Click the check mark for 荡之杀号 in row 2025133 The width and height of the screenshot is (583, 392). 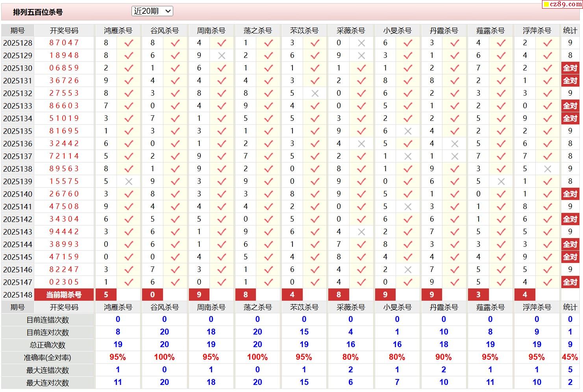click(268, 106)
